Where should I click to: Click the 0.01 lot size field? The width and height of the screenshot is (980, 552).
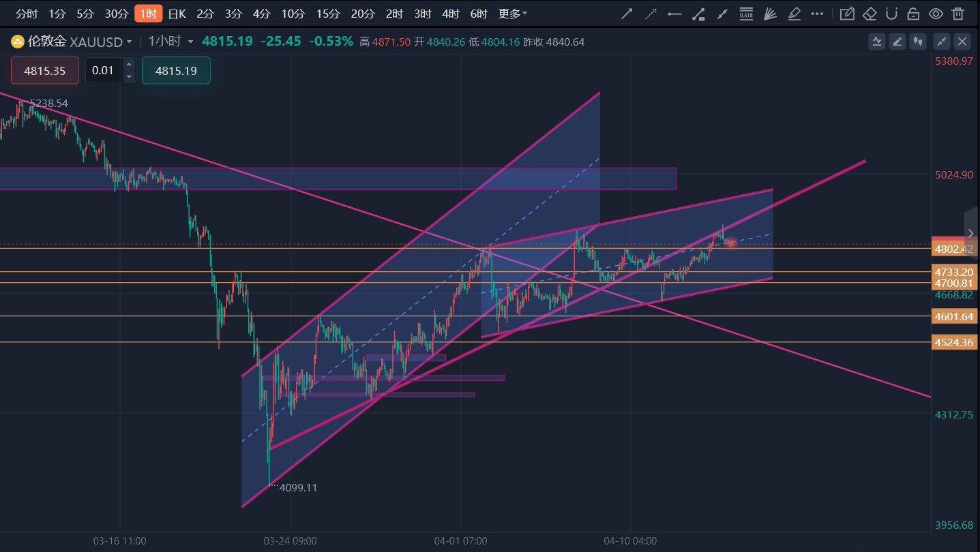104,70
